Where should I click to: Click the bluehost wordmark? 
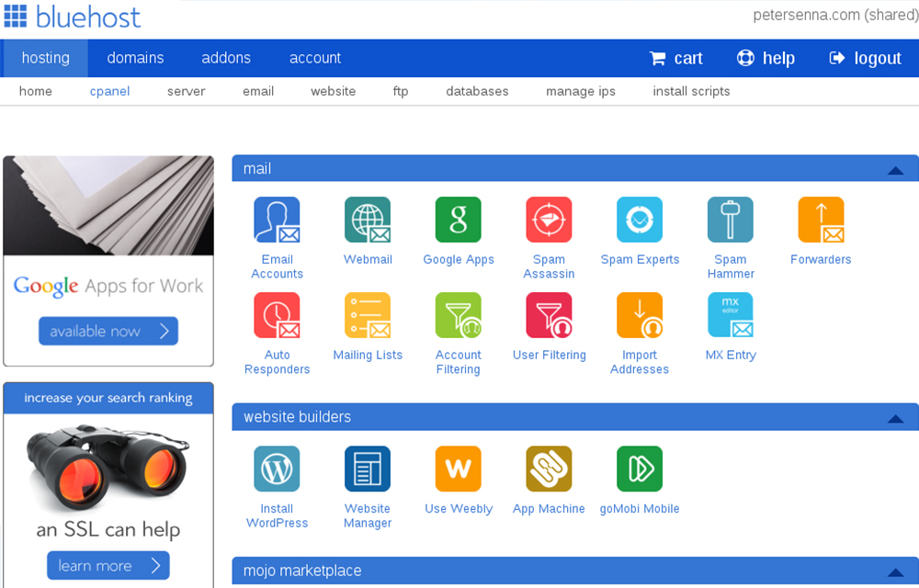[x=88, y=17]
